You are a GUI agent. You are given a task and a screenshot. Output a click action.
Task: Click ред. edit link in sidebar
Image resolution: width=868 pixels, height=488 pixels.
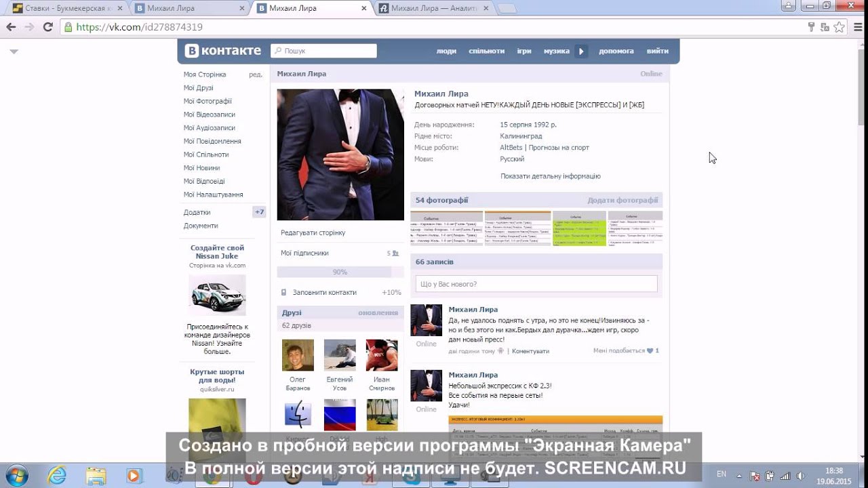pos(256,75)
